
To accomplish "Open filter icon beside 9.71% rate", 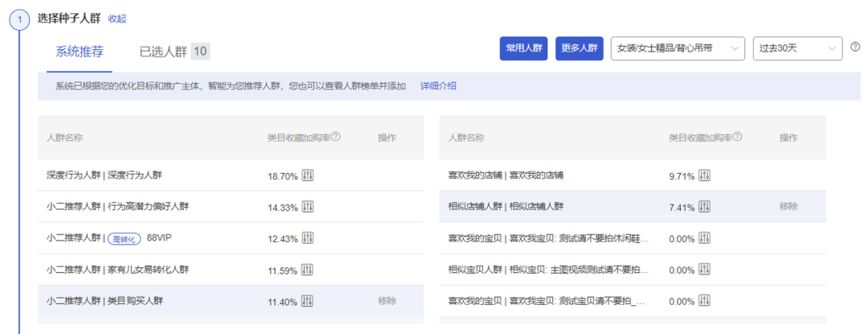I will 704,175.
